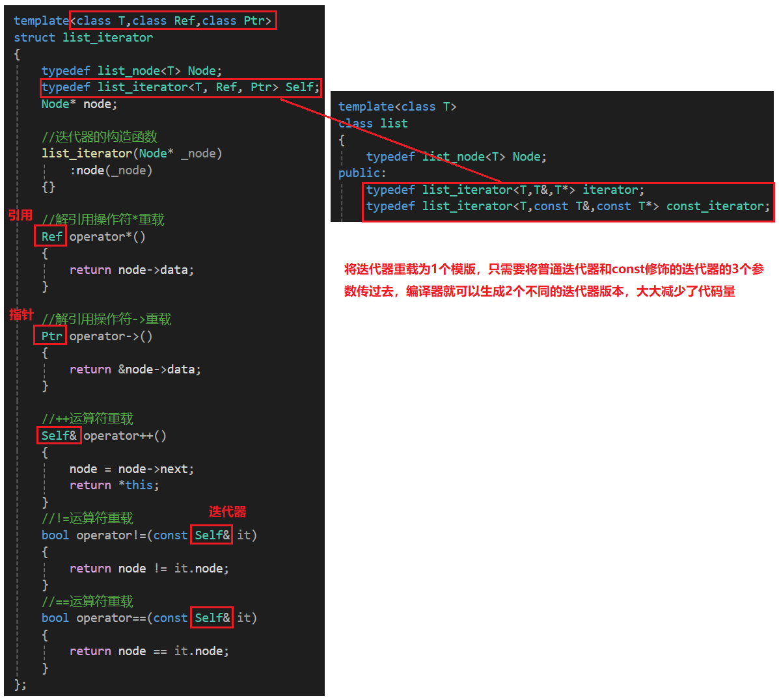Click the 'operator->()' function name

click(x=111, y=336)
